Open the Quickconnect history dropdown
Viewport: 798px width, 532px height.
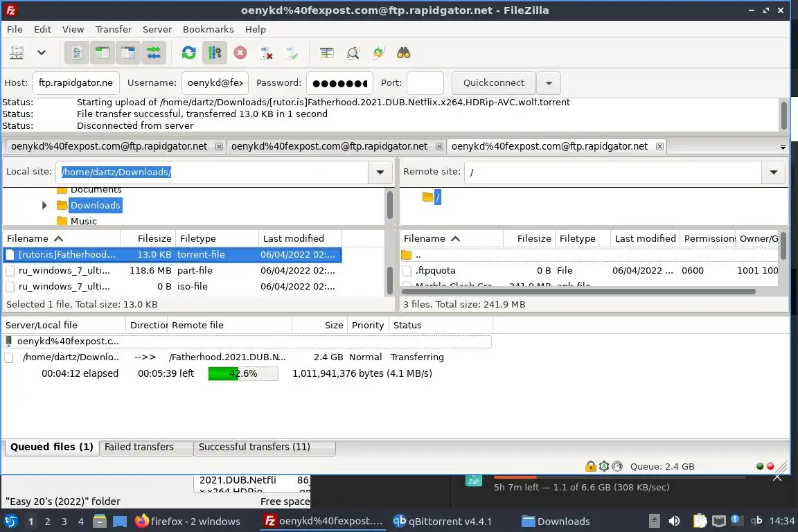point(549,82)
